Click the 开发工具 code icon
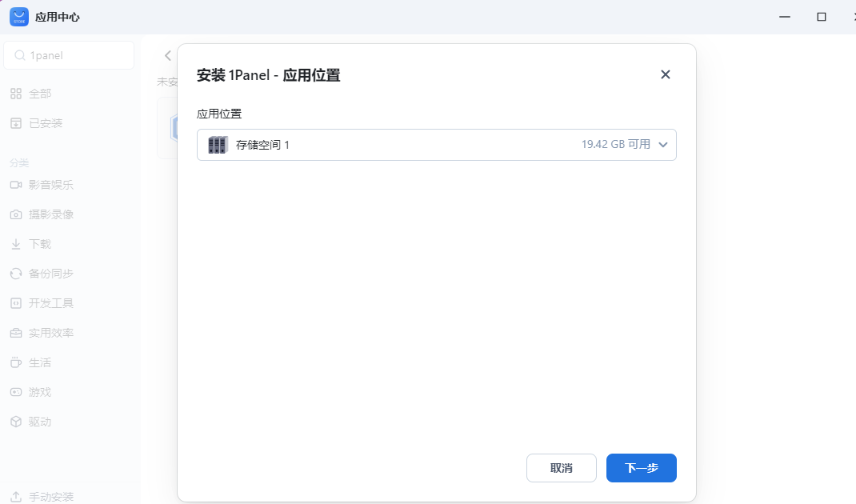 (16, 303)
